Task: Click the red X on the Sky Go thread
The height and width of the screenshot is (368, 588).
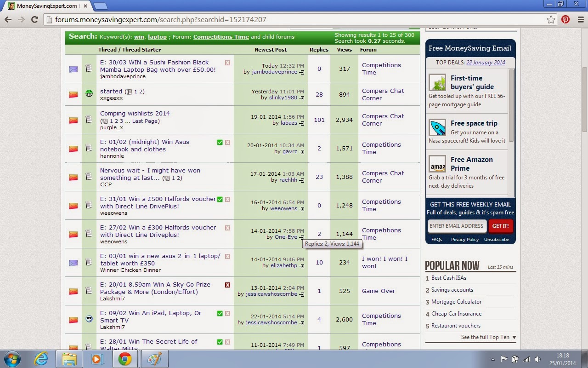Action: (227, 285)
